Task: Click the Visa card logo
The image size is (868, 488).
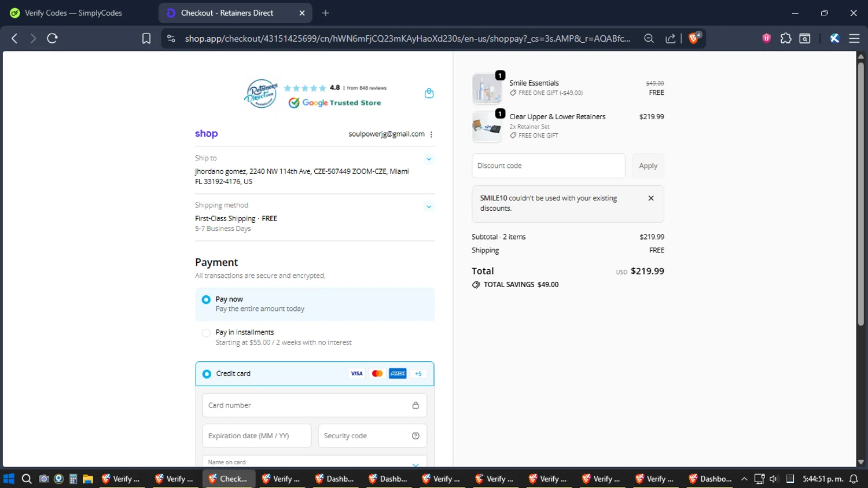Action: tap(356, 373)
